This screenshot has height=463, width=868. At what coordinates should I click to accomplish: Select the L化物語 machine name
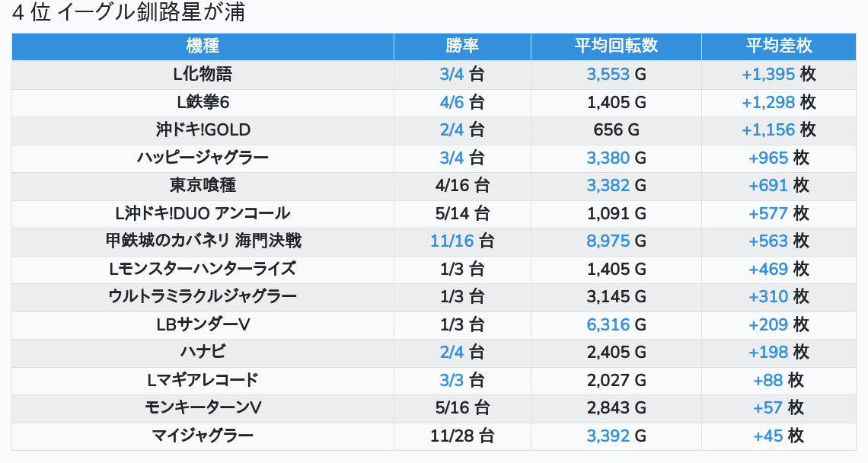coord(203,75)
